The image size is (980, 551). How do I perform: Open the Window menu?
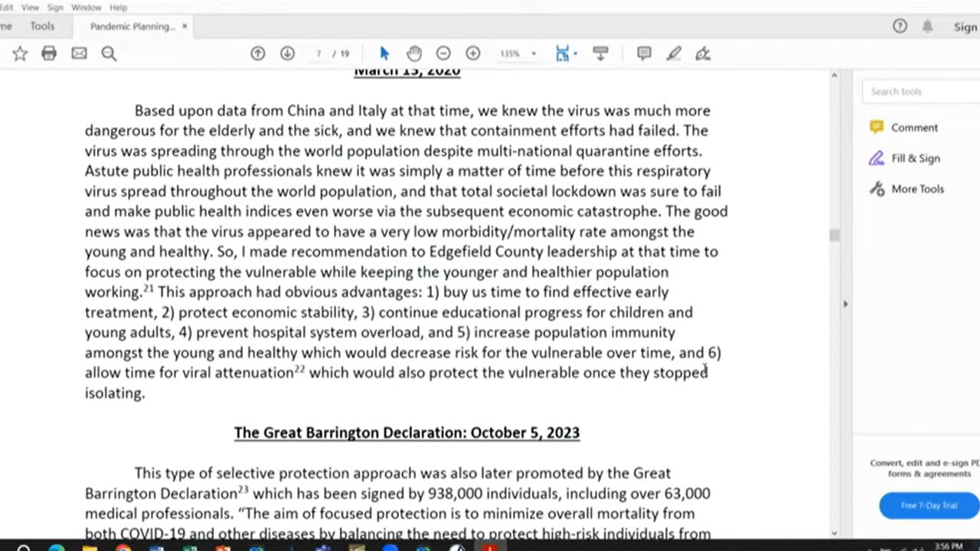pos(86,7)
